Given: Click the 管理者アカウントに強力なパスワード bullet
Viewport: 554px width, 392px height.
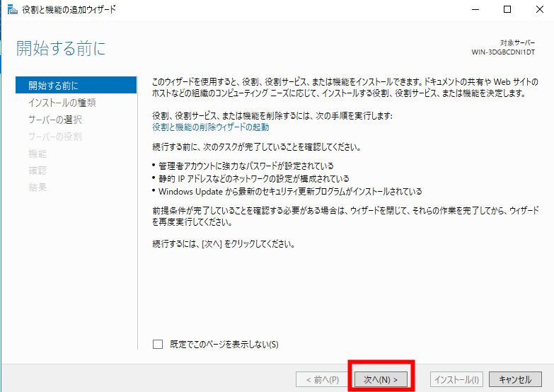Looking at the screenshot, I should point(246,166).
